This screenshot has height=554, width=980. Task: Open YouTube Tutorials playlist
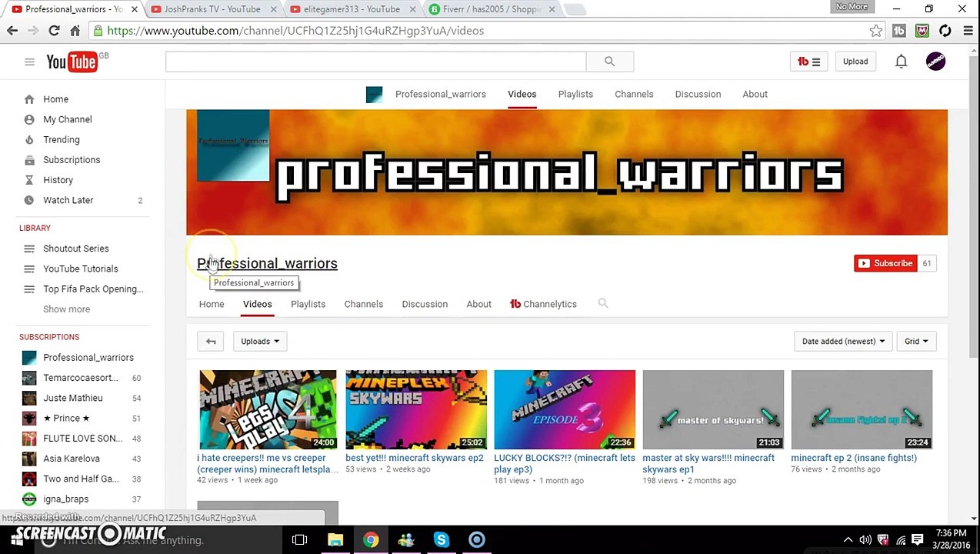(81, 269)
